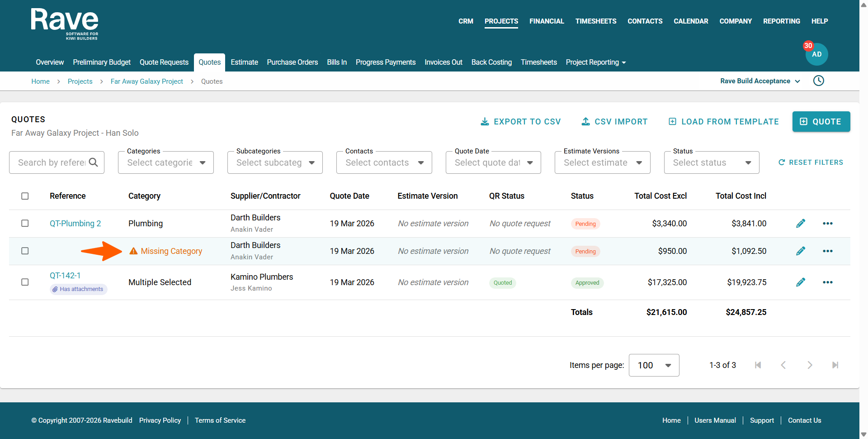Edit the Missing Category quote with pencil
This screenshot has width=868, height=439.
coord(800,251)
